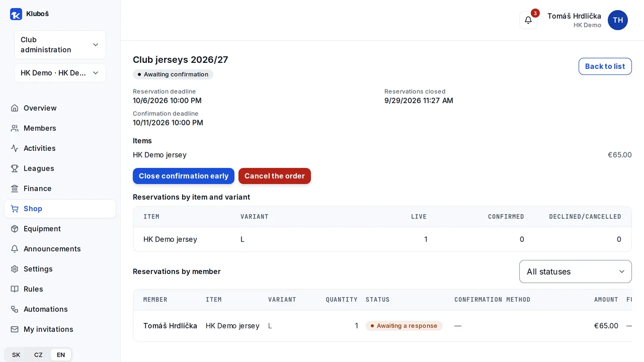Open Announcements menu item
This screenshot has width=644, height=362.
pyautogui.click(x=60, y=249)
